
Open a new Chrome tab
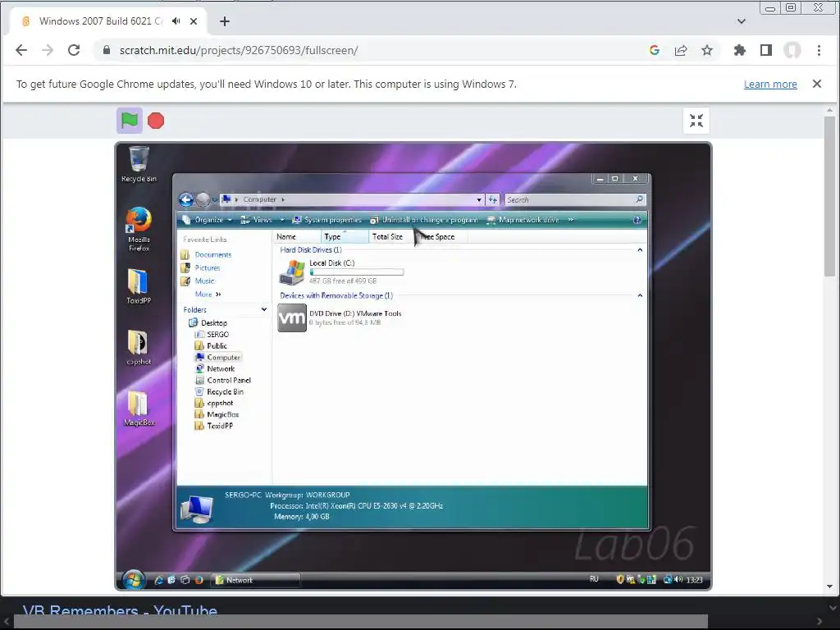point(225,21)
